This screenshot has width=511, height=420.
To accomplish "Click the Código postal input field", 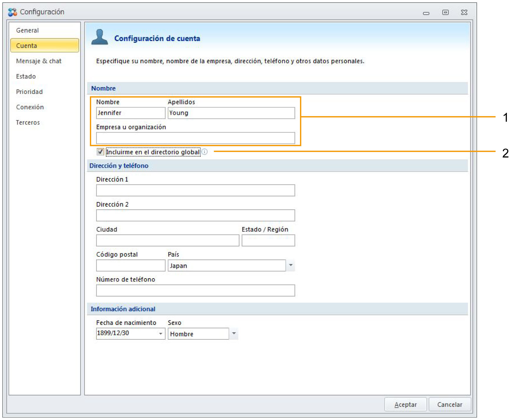I will click(131, 265).
